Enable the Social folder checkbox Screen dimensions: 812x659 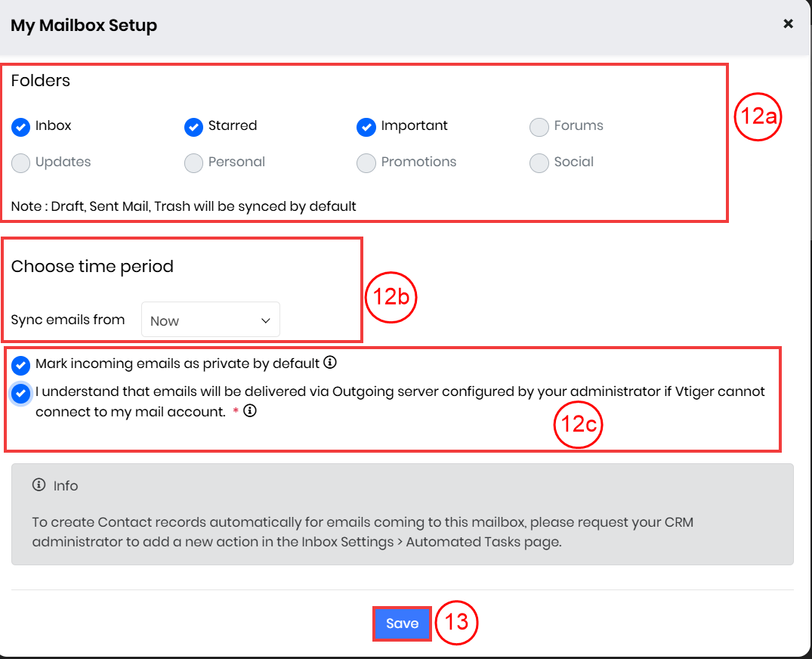click(x=539, y=163)
